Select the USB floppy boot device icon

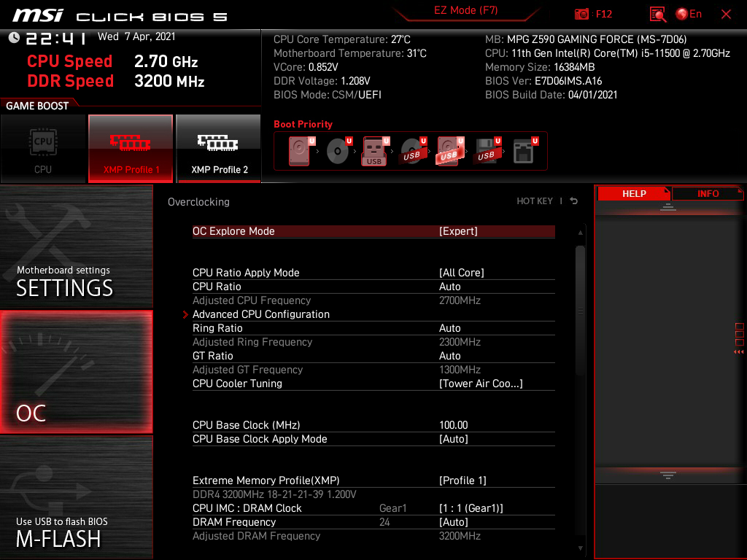coord(487,151)
